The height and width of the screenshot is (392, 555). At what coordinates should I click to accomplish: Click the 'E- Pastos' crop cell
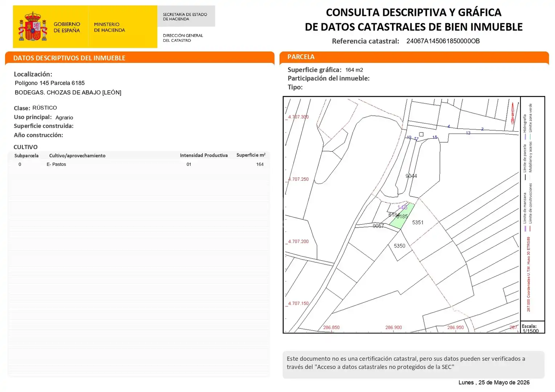tap(56, 164)
